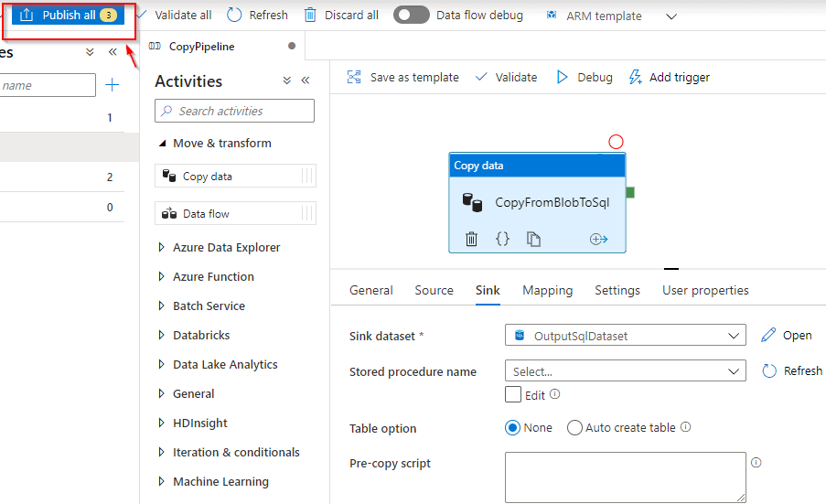Switch to the Source tab
The width and height of the screenshot is (826, 504).
click(434, 291)
